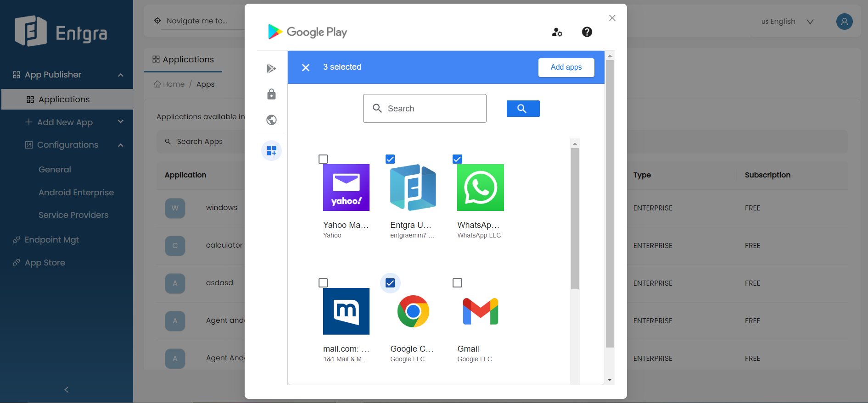
Task: Select the Applications tab
Action: coord(183,60)
